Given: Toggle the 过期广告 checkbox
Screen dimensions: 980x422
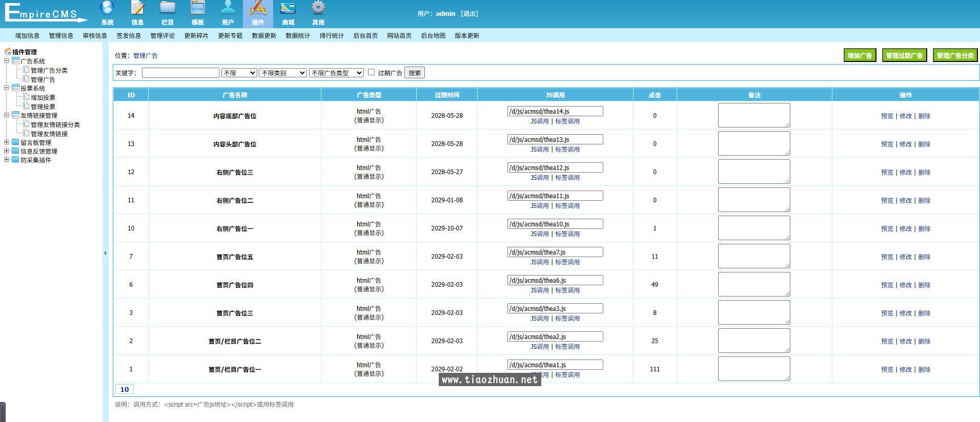Looking at the screenshot, I should coord(372,72).
